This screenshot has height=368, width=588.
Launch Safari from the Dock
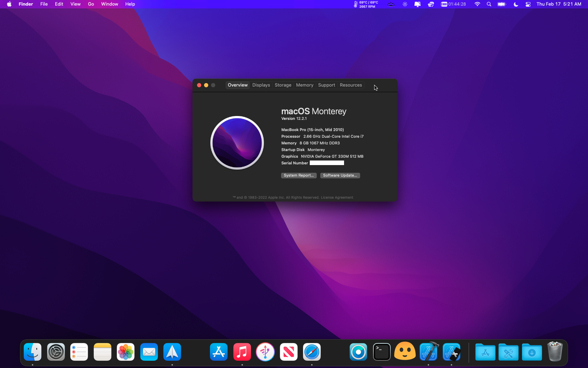[x=311, y=352]
